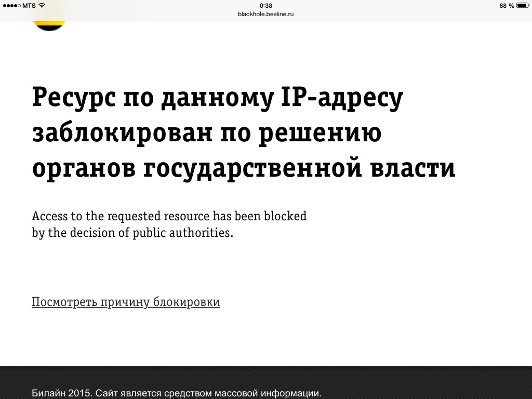Click the Билайн 2015 footer text
532x399 pixels.
point(60,393)
